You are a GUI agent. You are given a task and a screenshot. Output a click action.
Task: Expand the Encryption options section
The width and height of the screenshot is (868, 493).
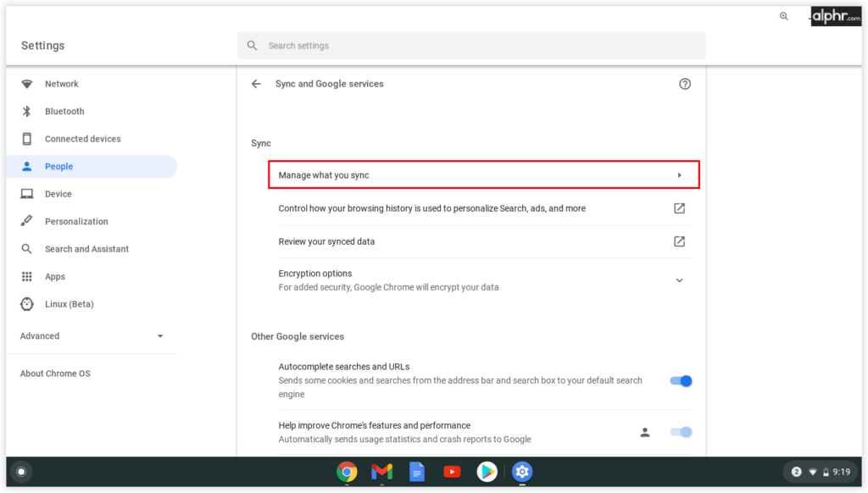pos(679,280)
